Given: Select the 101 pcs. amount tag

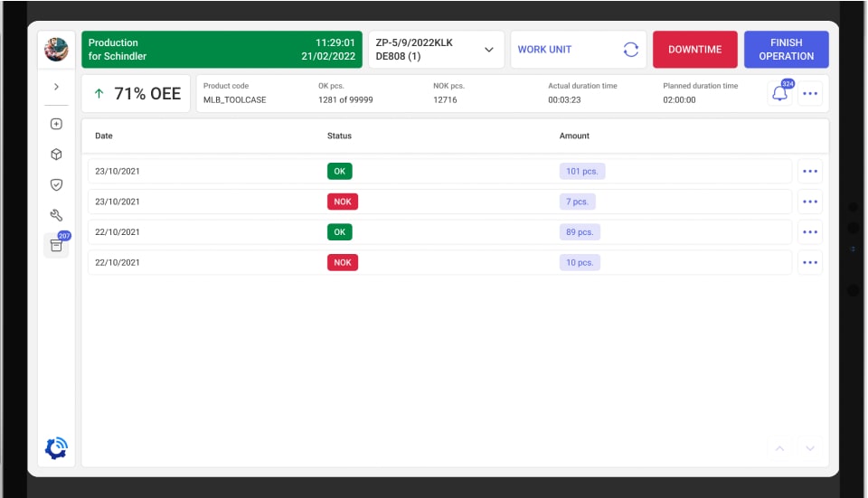Looking at the screenshot, I should point(581,171).
